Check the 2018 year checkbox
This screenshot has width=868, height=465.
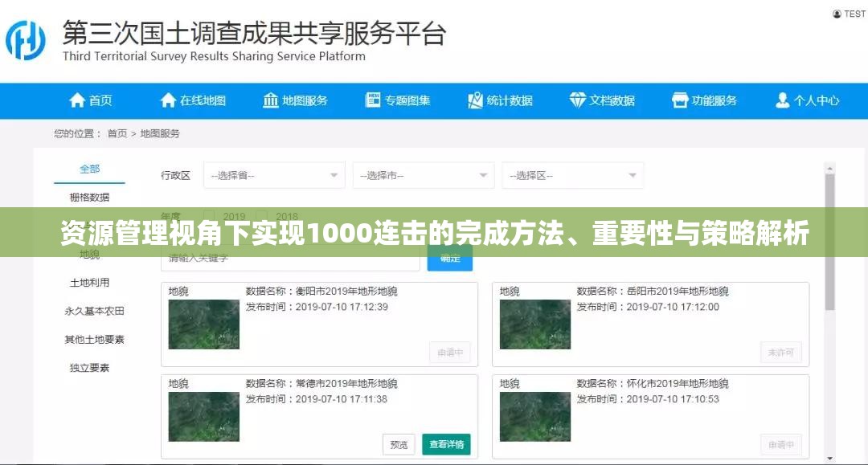coord(264,215)
